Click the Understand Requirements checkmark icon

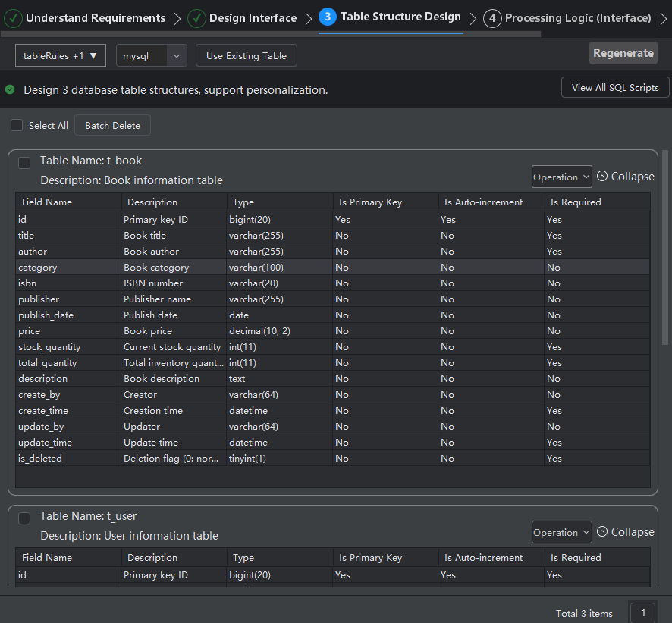13,18
